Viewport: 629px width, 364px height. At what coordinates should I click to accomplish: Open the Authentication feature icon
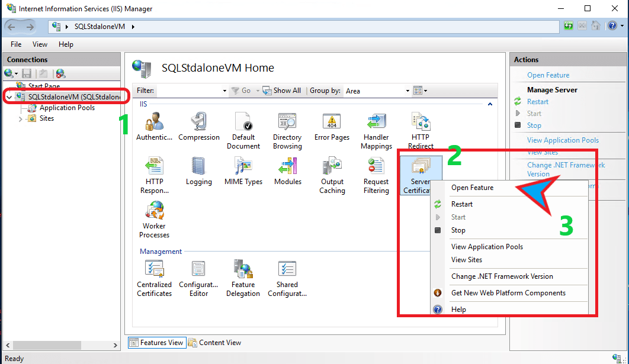click(x=154, y=121)
